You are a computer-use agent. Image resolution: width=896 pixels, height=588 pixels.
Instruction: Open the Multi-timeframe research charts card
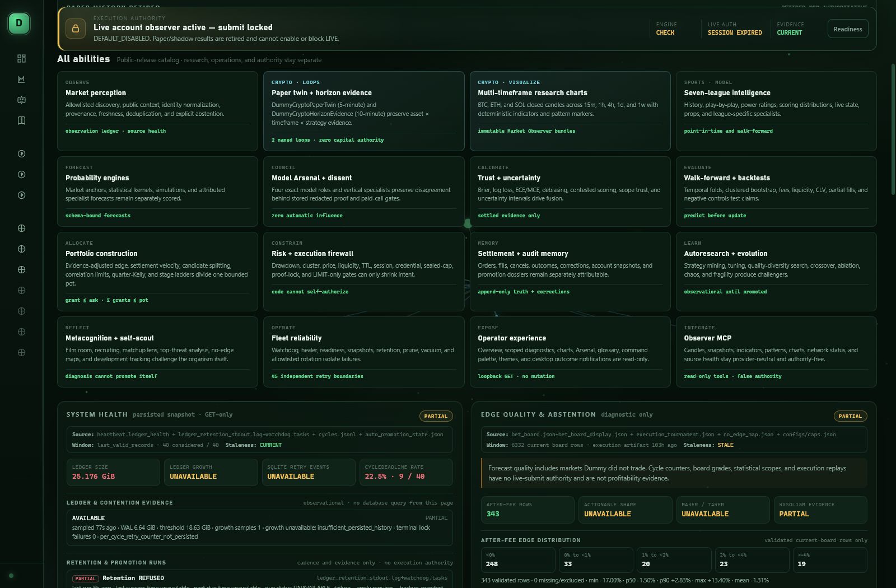click(x=570, y=111)
